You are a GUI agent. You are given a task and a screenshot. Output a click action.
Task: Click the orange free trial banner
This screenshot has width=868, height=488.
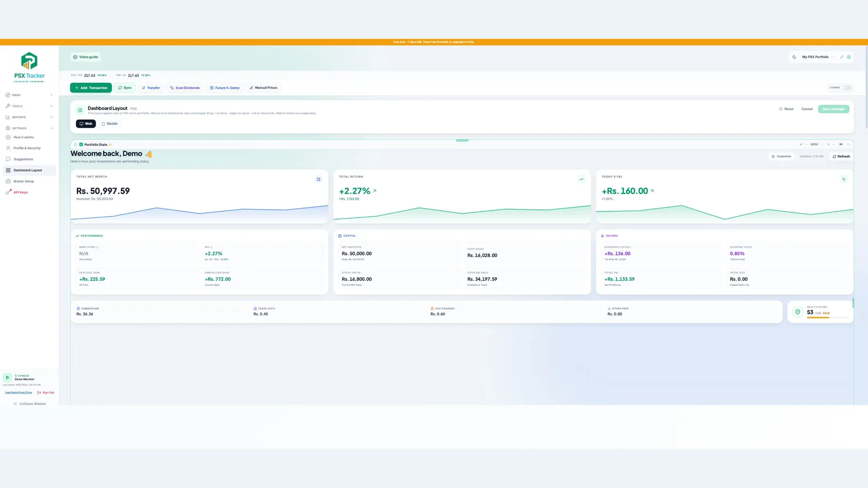(434, 42)
